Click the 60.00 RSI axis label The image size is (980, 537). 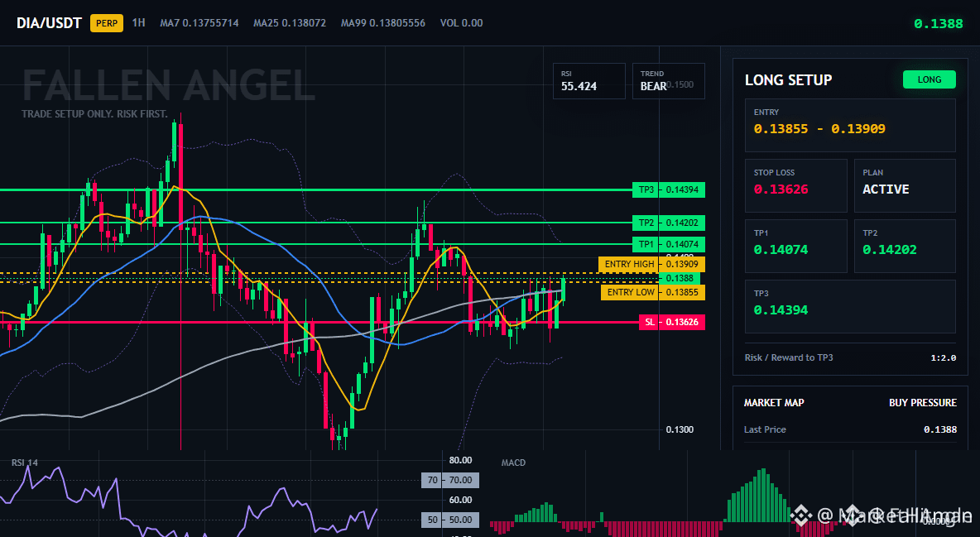[461, 500]
